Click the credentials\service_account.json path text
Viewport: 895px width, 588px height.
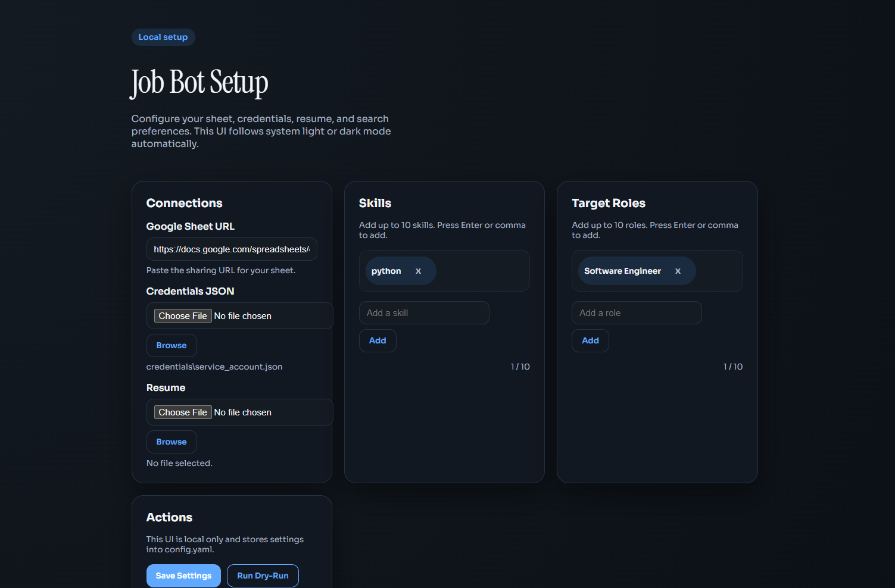214,367
